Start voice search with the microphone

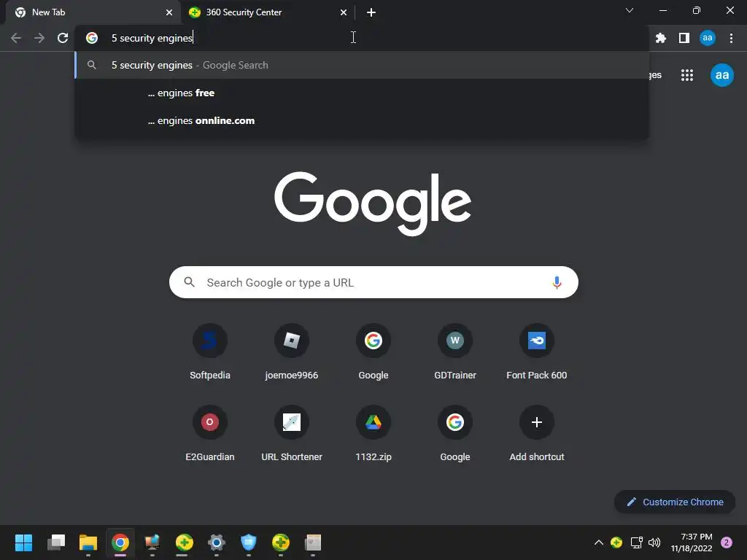pos(557,282)
